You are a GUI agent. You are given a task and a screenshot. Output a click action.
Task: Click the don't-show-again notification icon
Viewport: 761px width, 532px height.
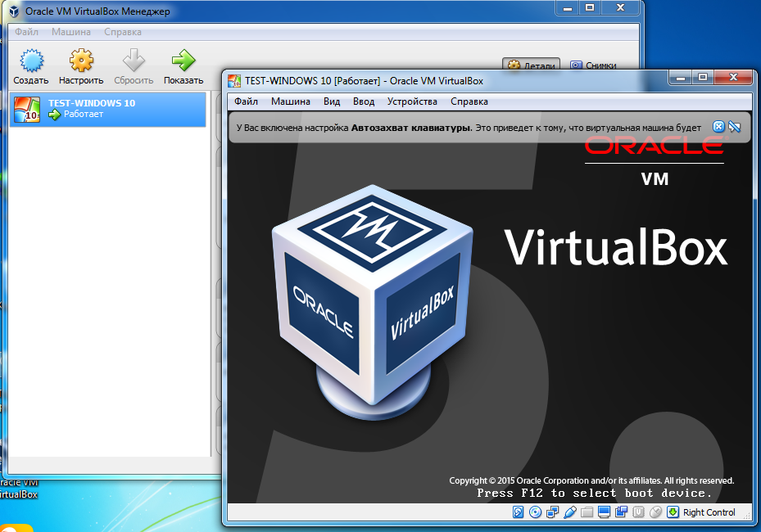tap(735, 127)
